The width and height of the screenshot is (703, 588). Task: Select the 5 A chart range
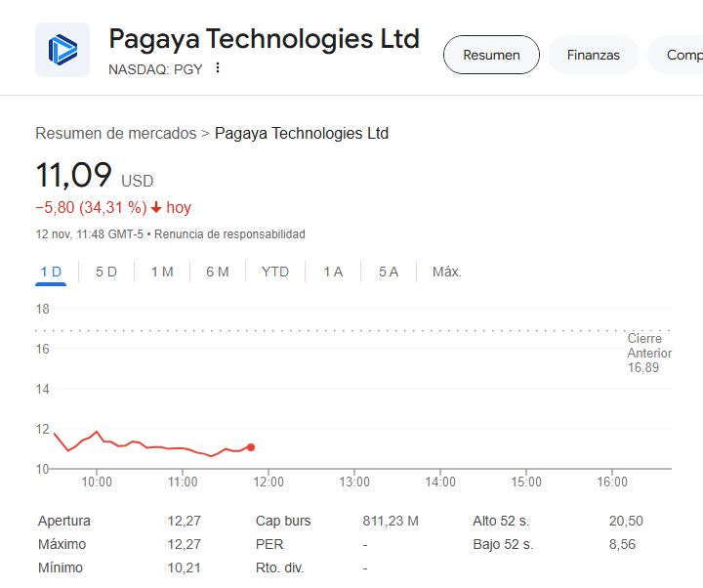coord(389,272)
